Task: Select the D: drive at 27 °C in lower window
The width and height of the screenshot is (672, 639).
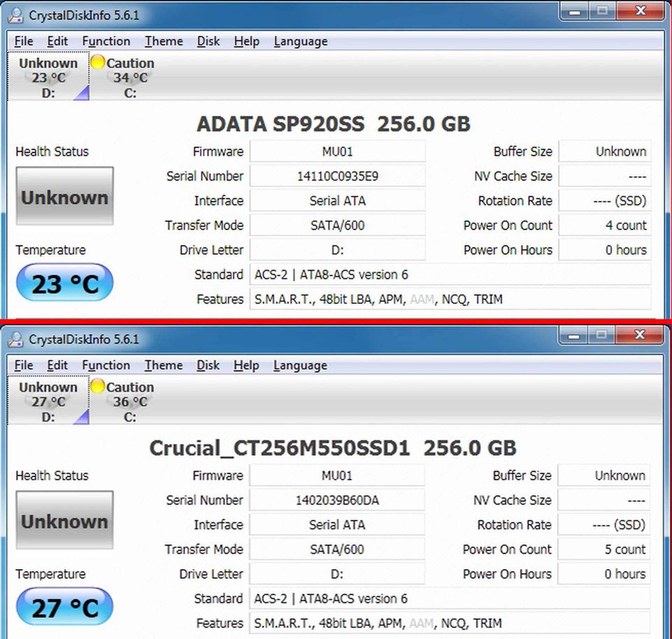Action: tap(49, 401)
